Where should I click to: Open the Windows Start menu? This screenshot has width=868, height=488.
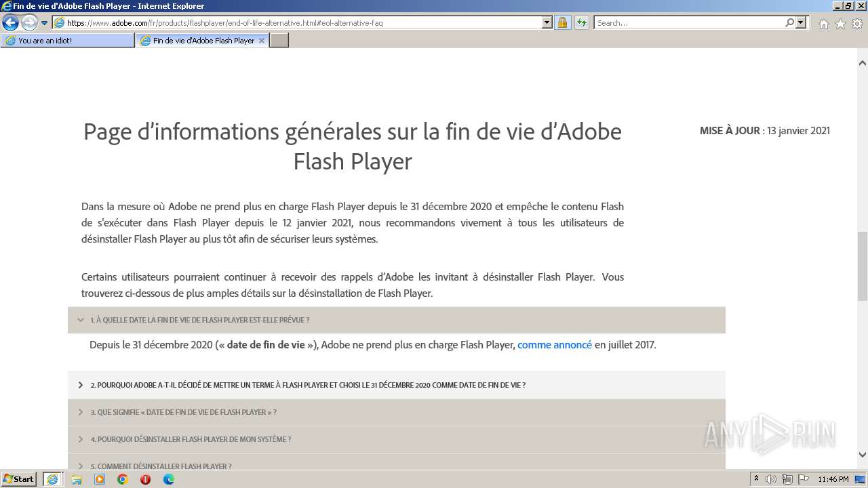tap(18, 479)
